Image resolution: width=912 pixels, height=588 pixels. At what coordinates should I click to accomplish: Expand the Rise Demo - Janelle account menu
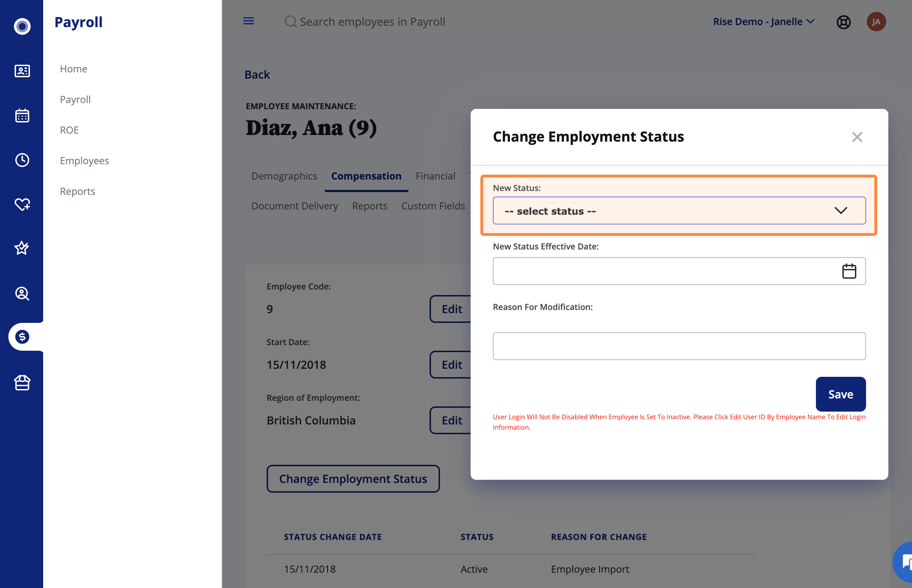[764, 22]
